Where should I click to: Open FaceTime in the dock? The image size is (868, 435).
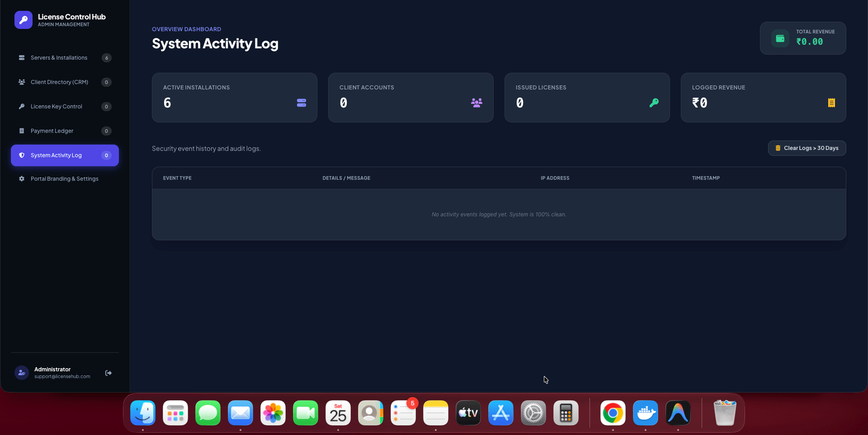(x=306, y=413)
